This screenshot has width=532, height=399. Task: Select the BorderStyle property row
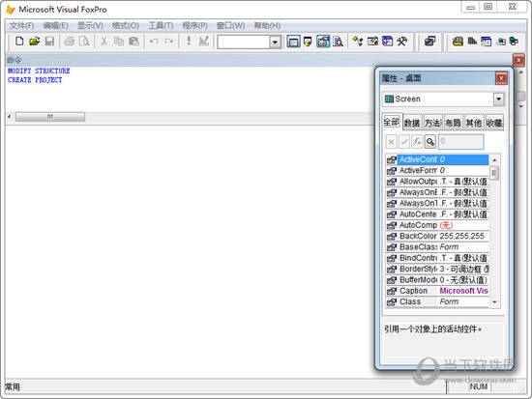click(x=437, y=269)
